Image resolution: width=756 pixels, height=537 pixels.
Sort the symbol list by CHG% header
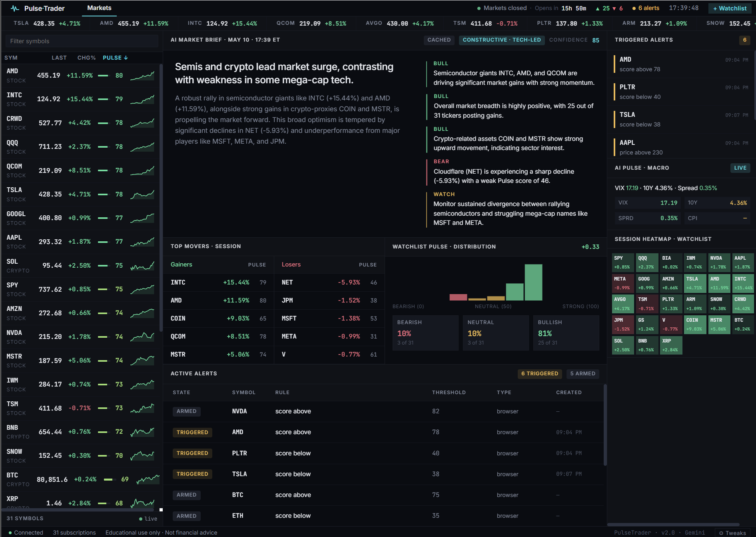point(86,58)
